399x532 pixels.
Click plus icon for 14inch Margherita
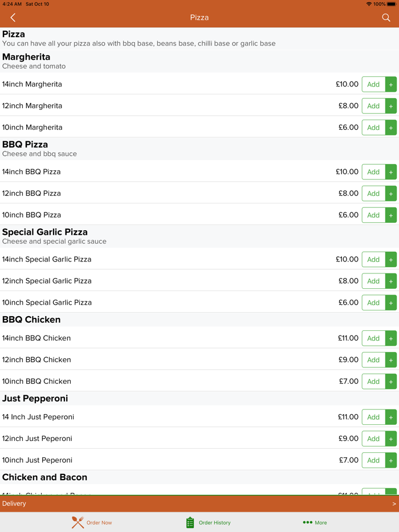pyautogui.click(x=391, y=84)
